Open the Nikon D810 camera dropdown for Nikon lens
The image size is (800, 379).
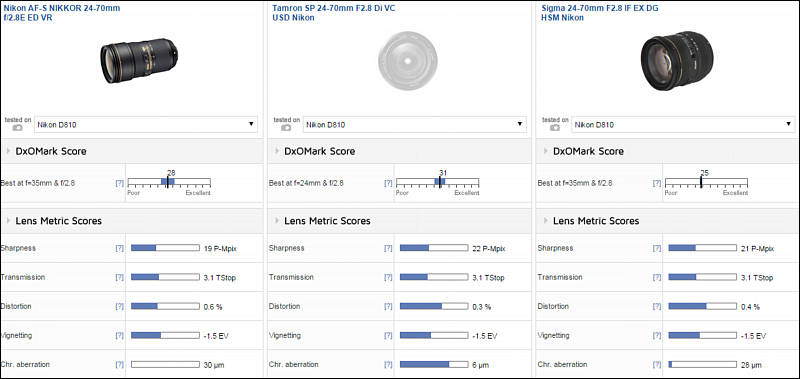click(x=146, y=124)
